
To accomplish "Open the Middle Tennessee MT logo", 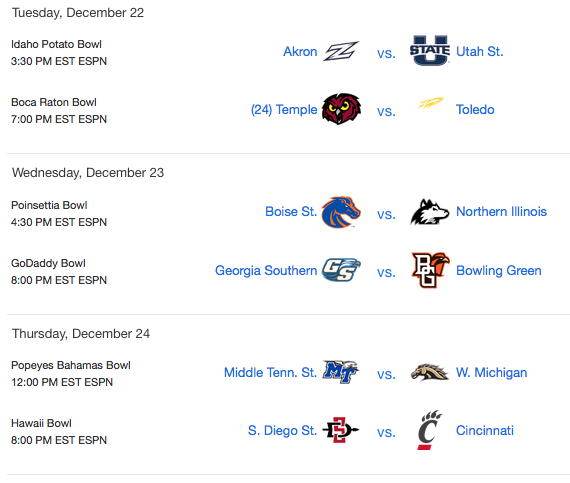I will pos(341,371).
